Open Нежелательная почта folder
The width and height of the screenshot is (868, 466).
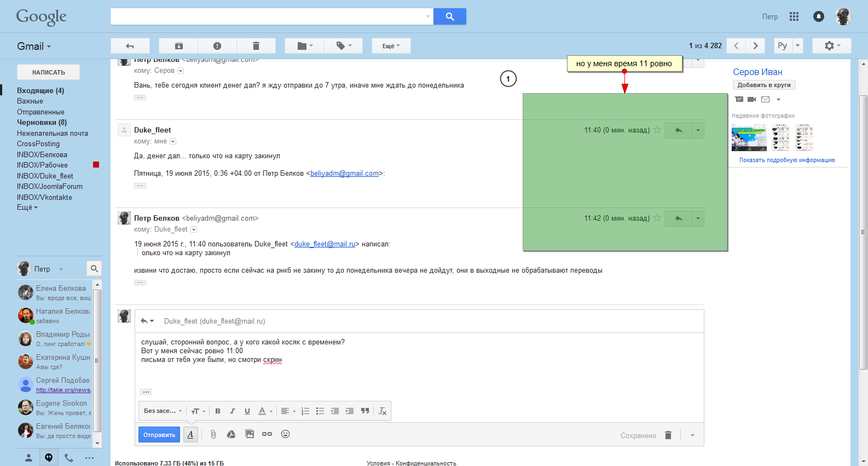[53, 133]
